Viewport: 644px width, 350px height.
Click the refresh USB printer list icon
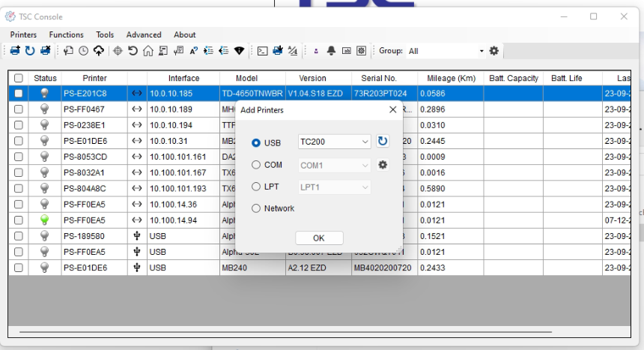point(383,142)
